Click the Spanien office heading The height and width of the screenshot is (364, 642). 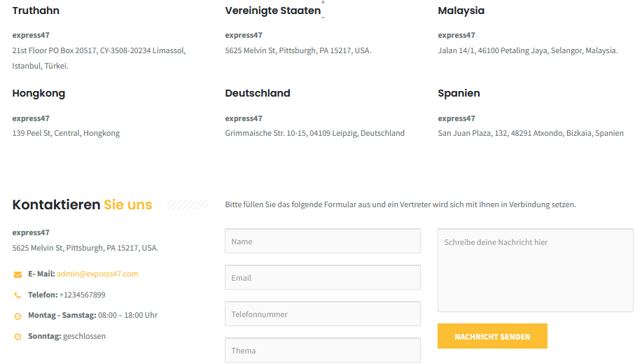pos(459,93)
